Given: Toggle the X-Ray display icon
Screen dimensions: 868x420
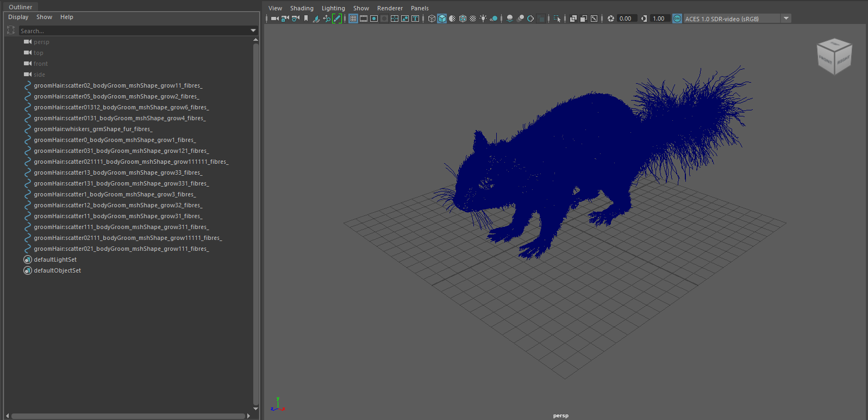Looking at the screenshot, I should point(573,18).
